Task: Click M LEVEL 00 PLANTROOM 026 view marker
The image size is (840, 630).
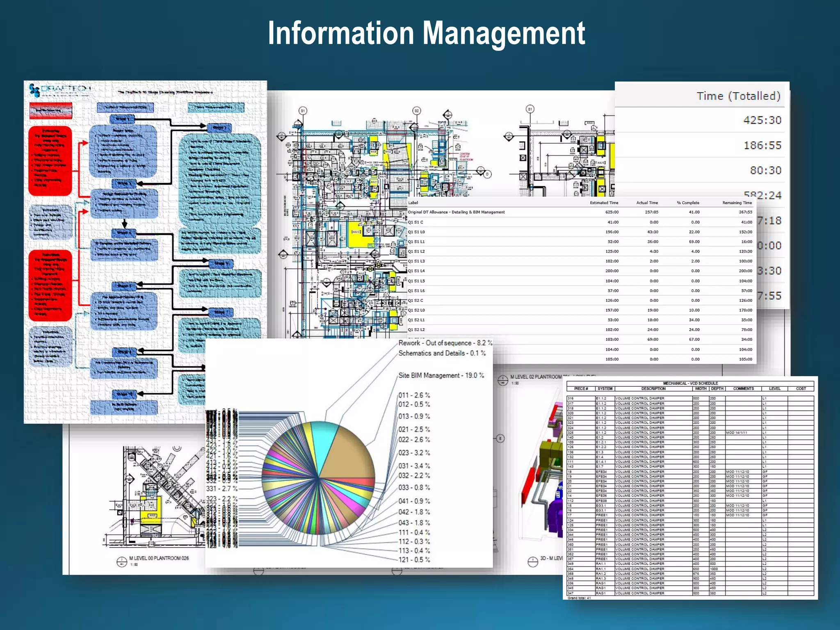Action: [x=122, y=561]
